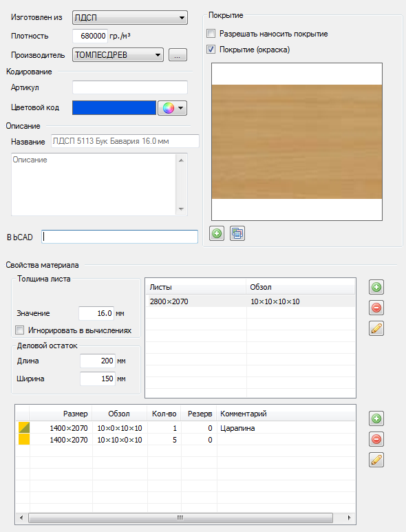Tick Игнорировать в вычислениях checkbox

(x=20, y=330)
